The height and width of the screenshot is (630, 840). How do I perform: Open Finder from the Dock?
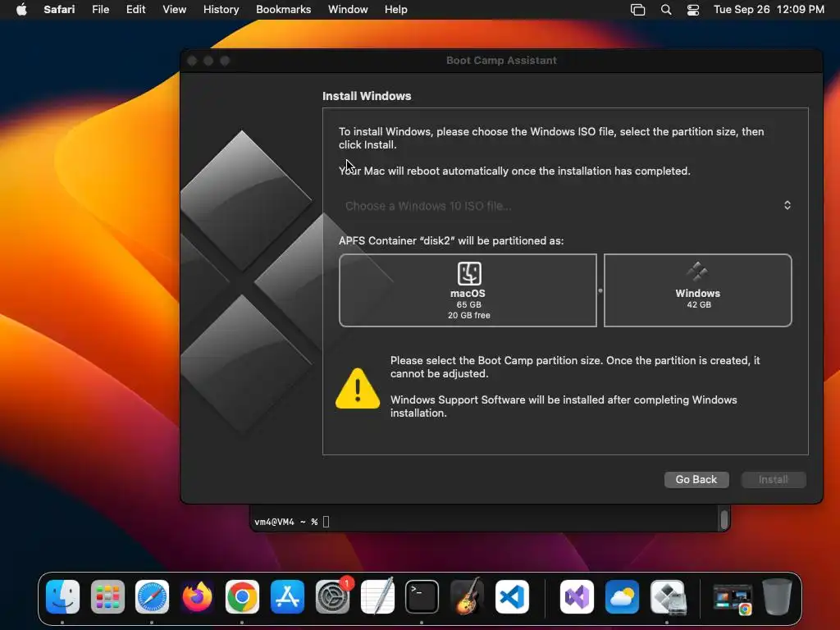pyautogui.click(x=62, y=597)
